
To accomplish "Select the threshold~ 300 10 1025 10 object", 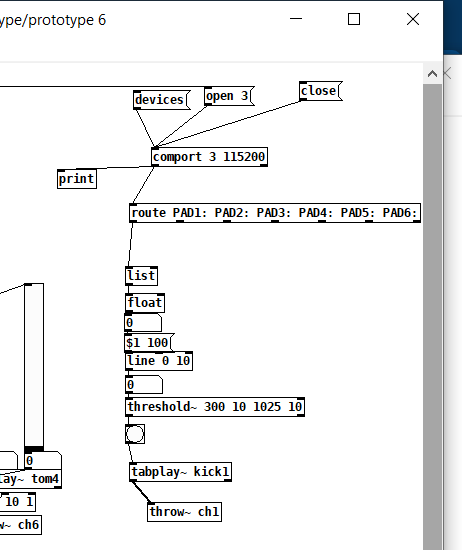I will pyautogui.click(x=215, y=407).
